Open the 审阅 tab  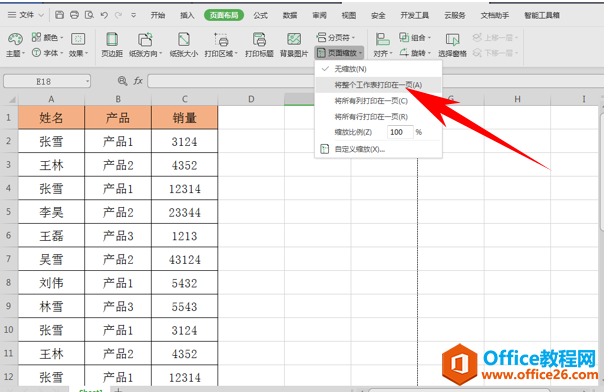click(x=319, y=15)
